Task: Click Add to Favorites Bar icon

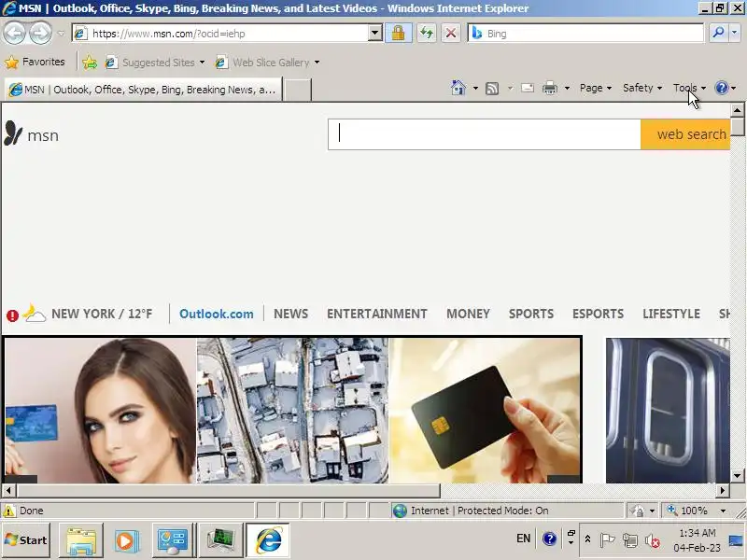Action: tap(90, 63)
